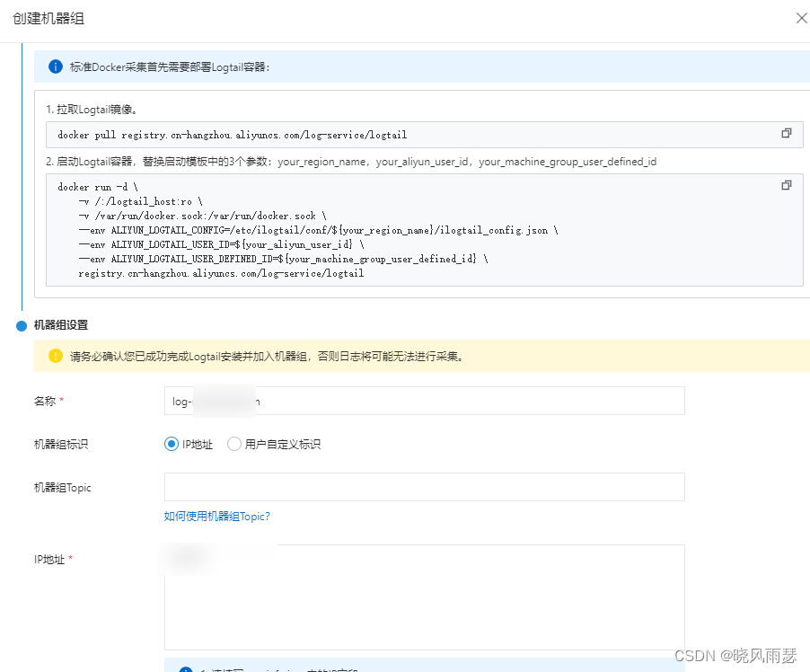Click the info icon below the IP地址 textarea
Viewport: 810px width, 672px height.
pyautogui.click(x=186, y=668)
